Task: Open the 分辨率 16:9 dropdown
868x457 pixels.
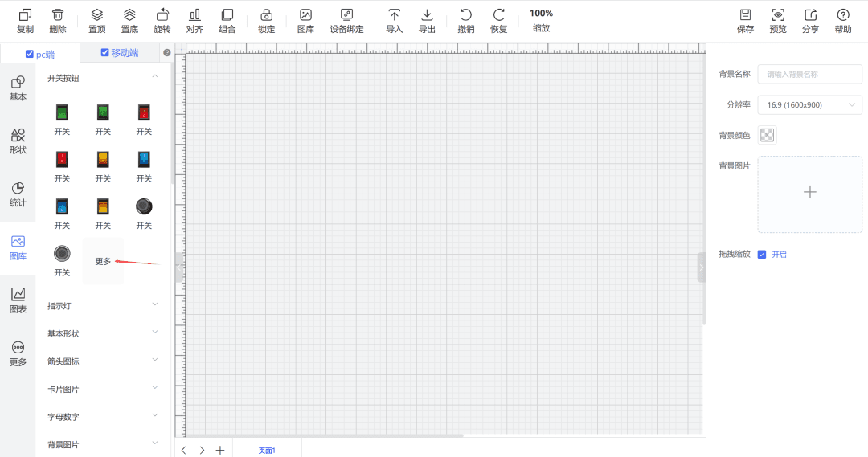Action: tap(810, 104)
